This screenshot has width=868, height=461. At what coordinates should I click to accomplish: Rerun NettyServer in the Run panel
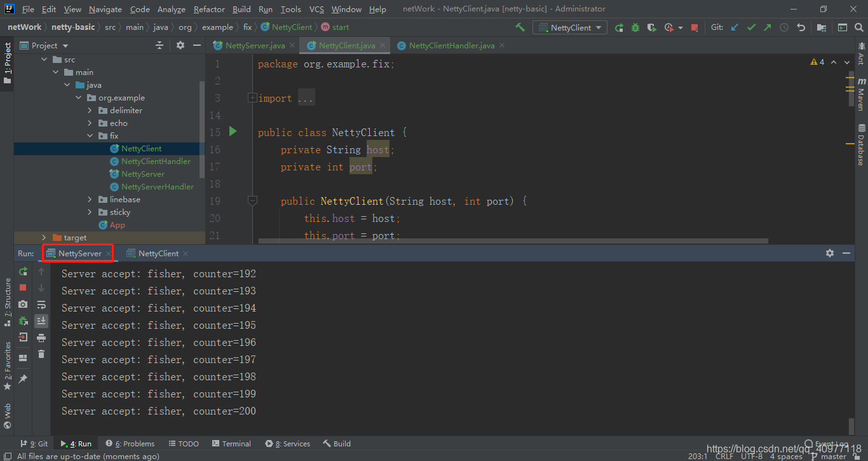click(x=23, y=272)
